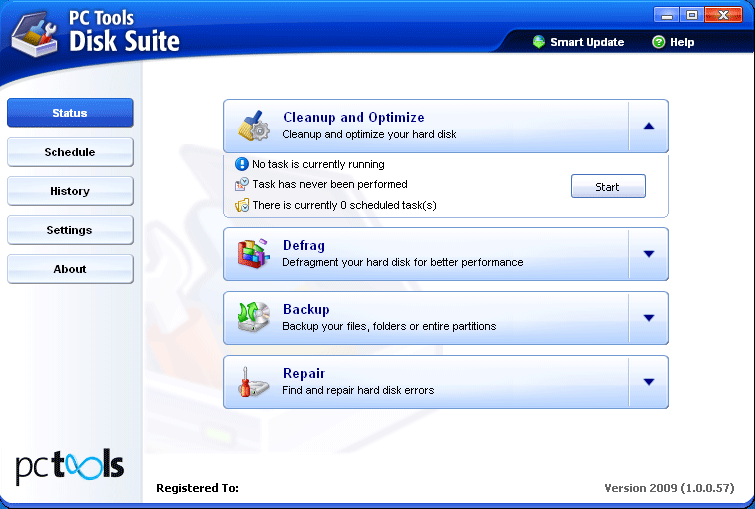This screenshot has width=755, height=509.
Task: Click the Disk Suite toolbox logo icon
Action: point(35,36)
